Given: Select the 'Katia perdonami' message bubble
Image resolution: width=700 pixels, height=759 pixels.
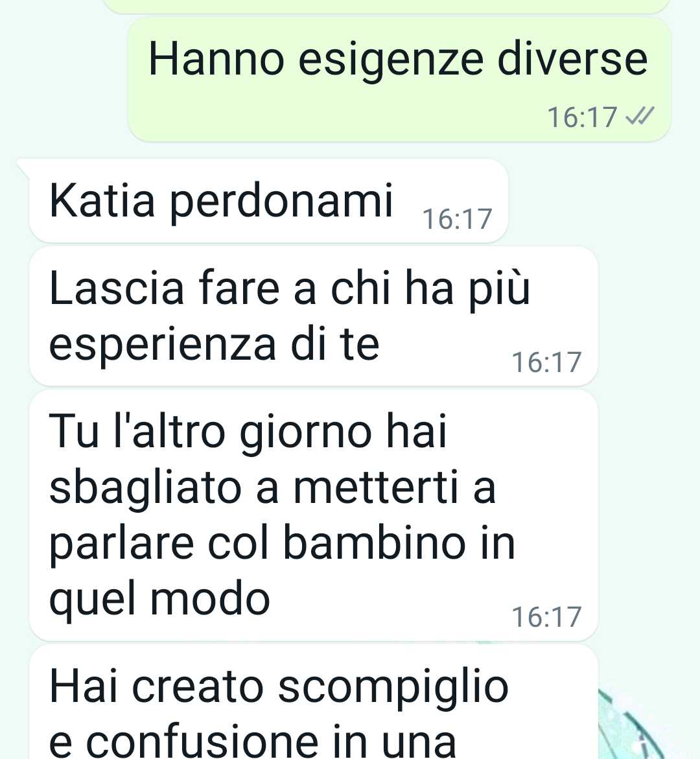Looking at the screenshot, I should click(x=268, y=200).
